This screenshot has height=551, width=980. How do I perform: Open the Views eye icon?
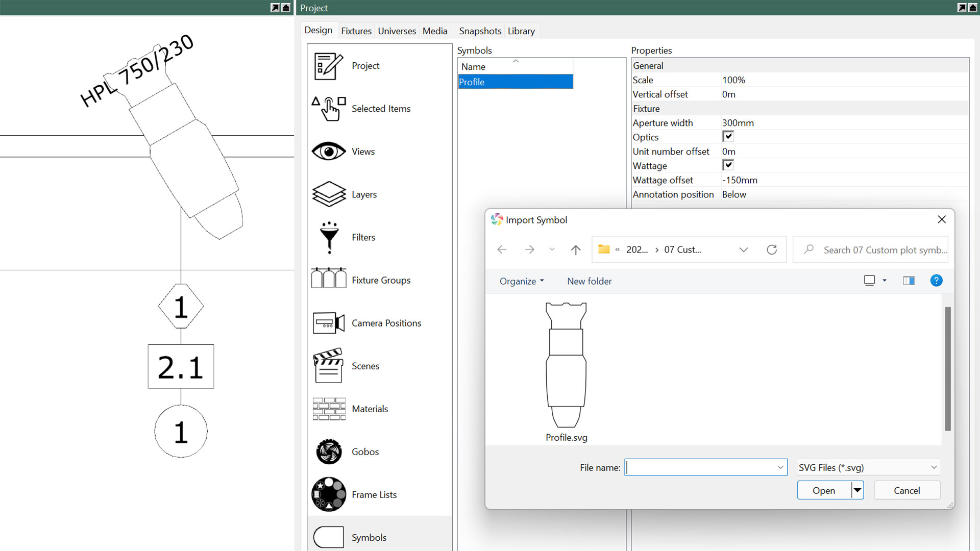[328, 152]
